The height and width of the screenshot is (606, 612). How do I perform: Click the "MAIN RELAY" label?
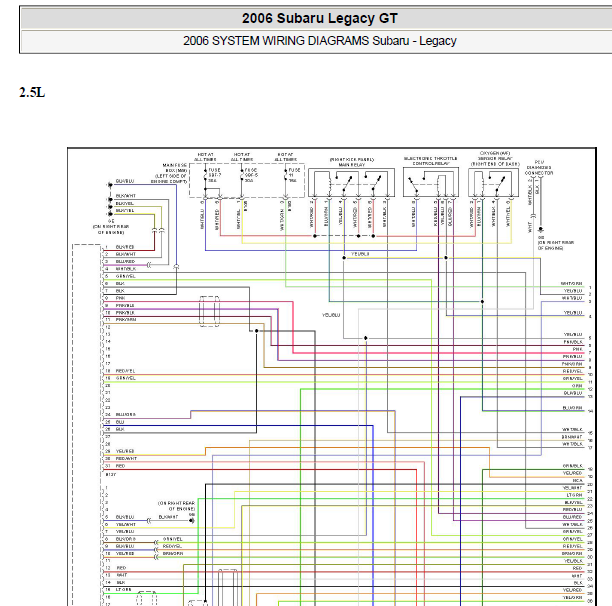(x=352, y=165)
